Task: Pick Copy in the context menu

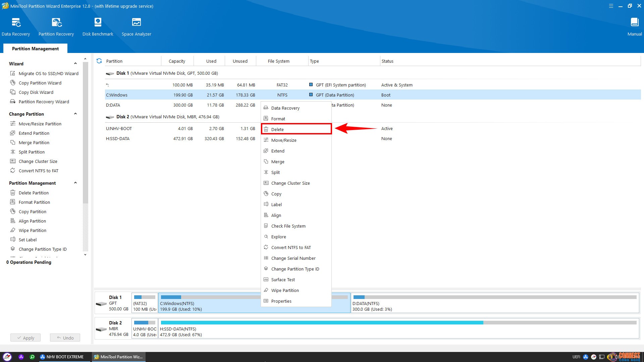Action: pos(296,194)
